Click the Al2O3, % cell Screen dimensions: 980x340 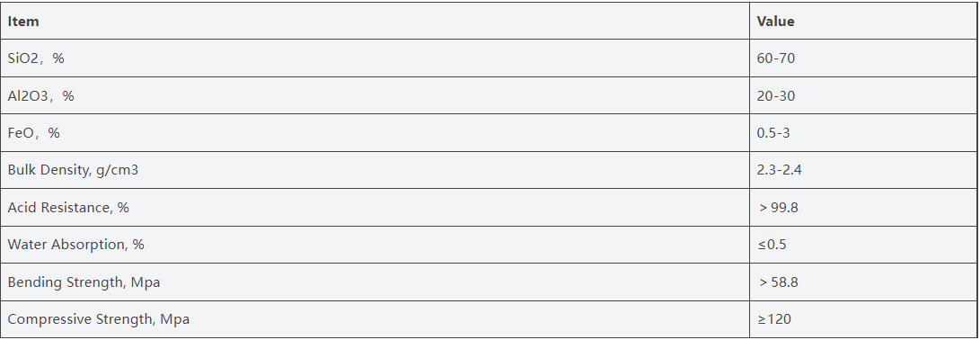[x=375, y=95]
